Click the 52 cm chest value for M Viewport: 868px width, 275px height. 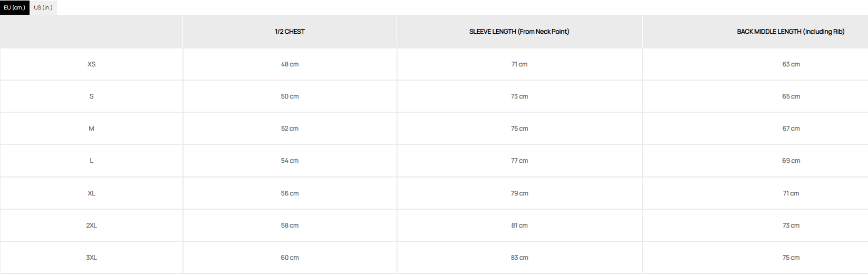290,129
